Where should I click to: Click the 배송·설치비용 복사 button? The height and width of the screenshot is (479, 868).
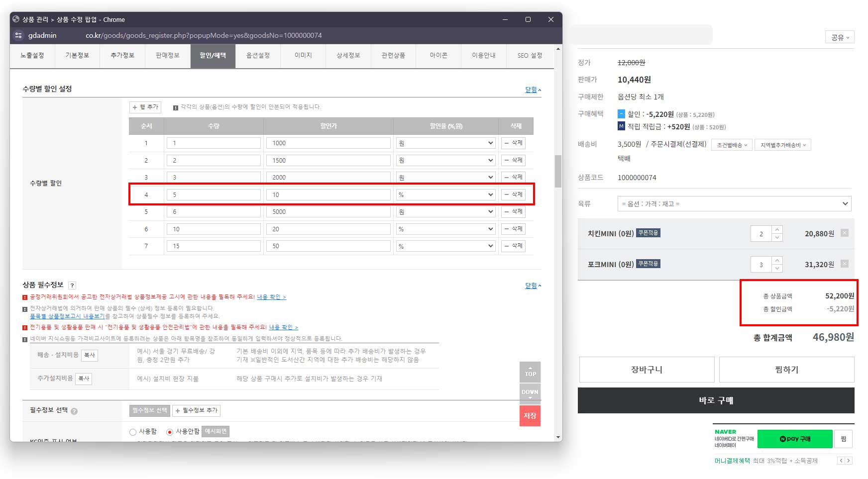coord(90,355)
